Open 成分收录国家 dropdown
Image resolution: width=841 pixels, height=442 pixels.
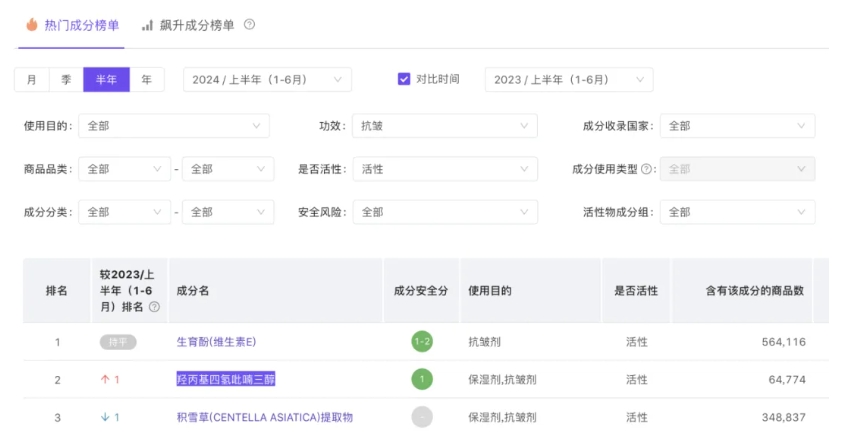pyautogui.click(x=737, y=126)
